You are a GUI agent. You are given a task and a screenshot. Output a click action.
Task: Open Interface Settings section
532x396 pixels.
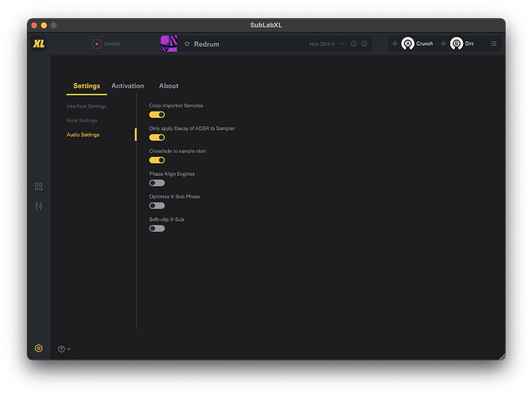click(x=86, y=106)
